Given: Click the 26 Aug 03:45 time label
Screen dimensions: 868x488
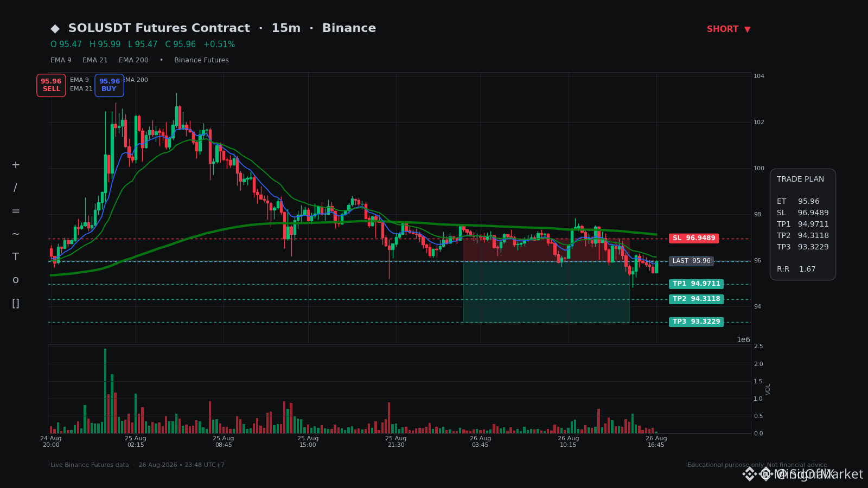Looking at the screenshot, I should click(481, 441).
